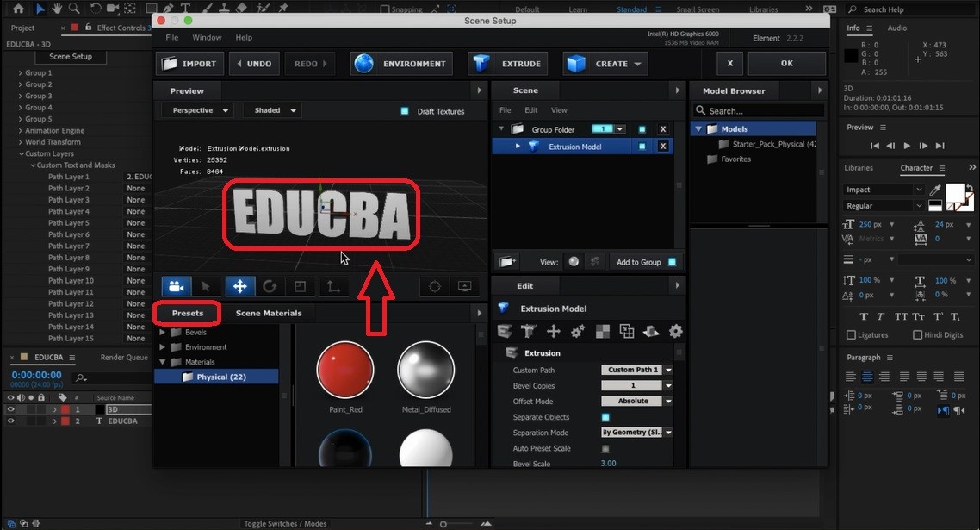The width and height of the screenshot is (980, 530).
Task: Click the play button in Preview panel
Action: point(907,146)
